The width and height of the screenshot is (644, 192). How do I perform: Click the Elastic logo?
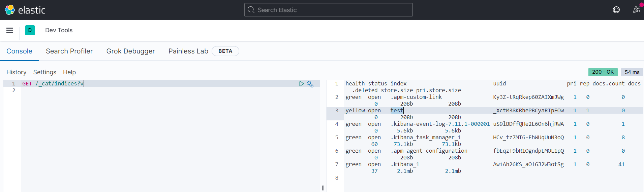pos(25,10)
